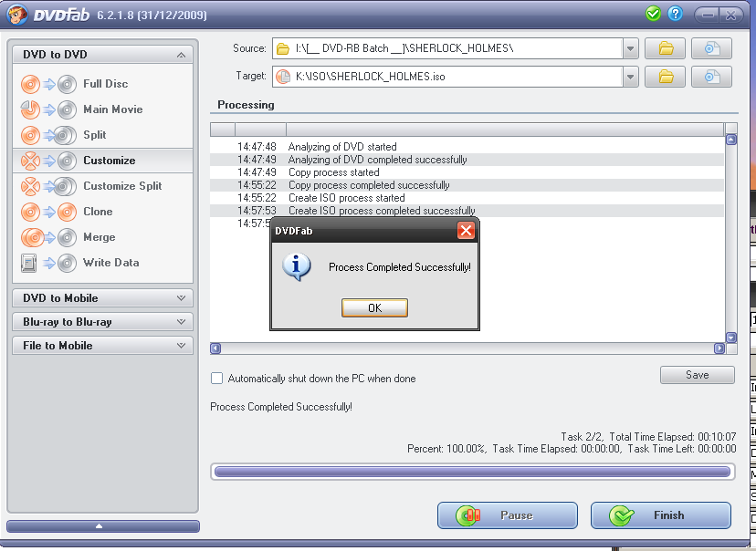Browse for Source folder with folder icon
756x551 pixels.
pyautogui.click(x=666, y=48)
